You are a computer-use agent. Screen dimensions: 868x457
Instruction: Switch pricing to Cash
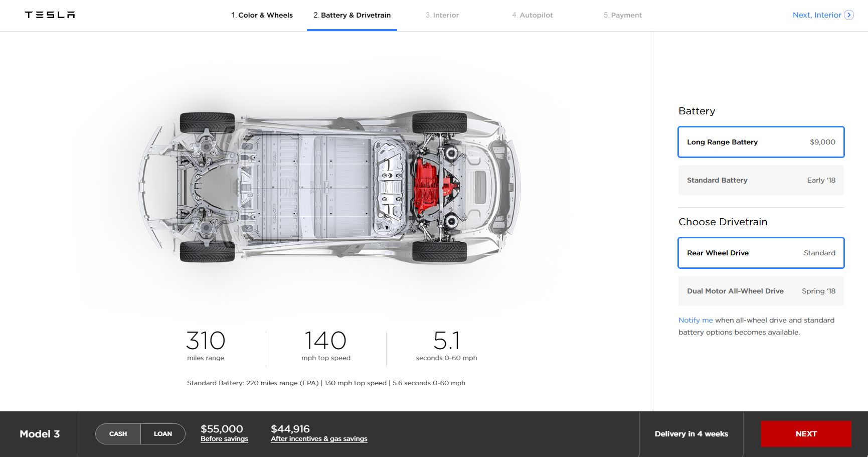tap(118, 434)
